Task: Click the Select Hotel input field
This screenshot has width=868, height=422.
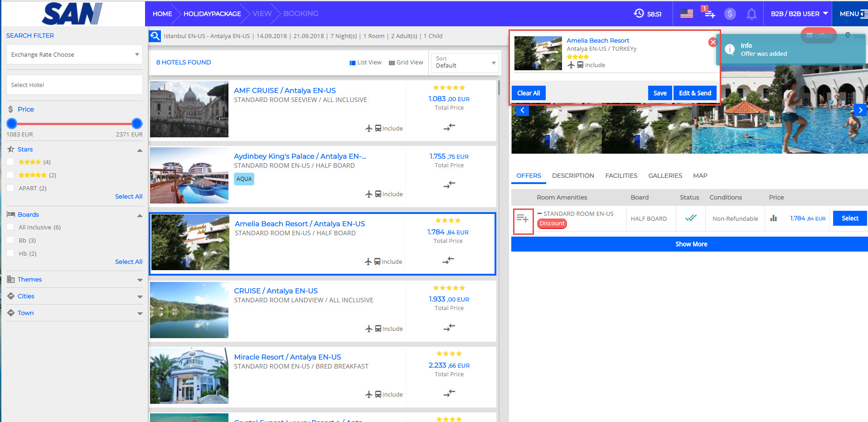Action: click(74, 85)
